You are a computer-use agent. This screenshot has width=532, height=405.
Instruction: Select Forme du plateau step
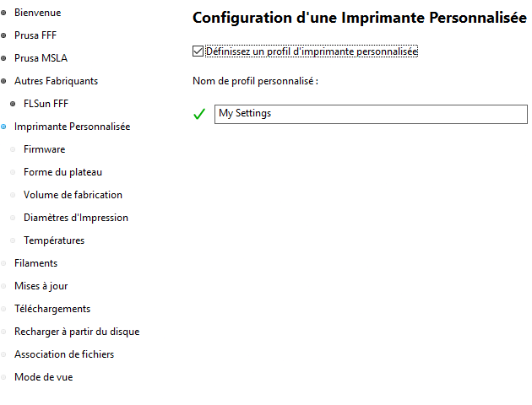(62, 172)
